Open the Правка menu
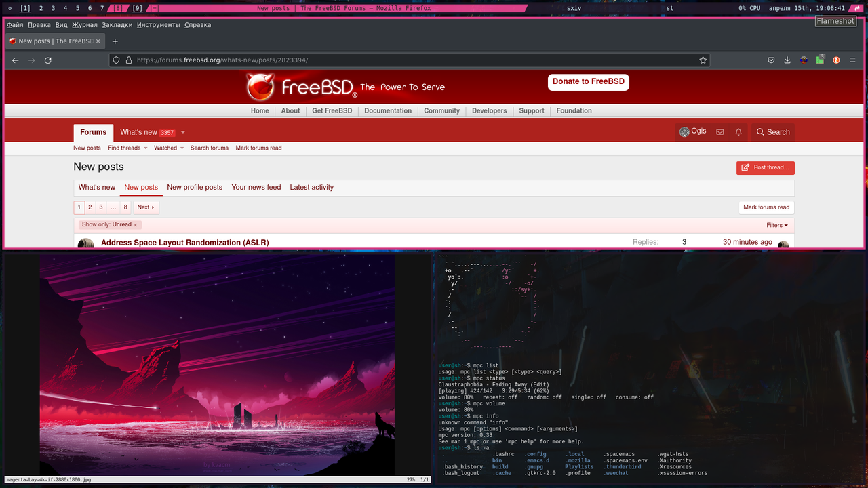 point(39,25)
